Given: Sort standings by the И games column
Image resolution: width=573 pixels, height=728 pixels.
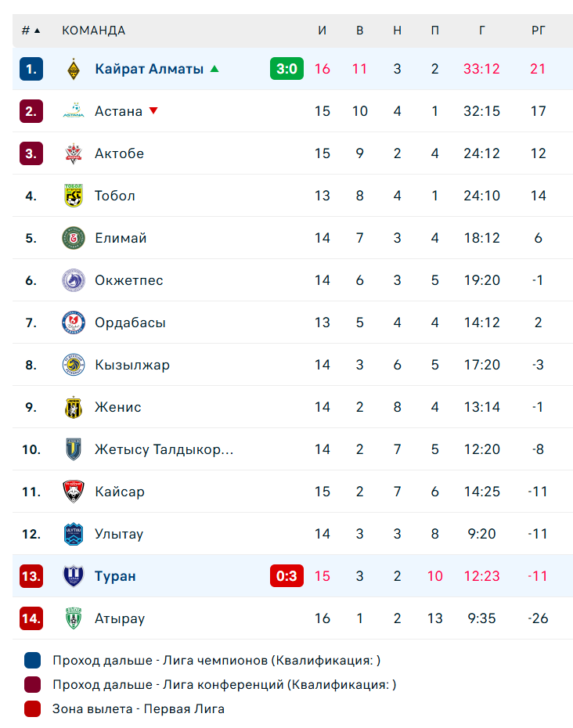Looking at the screenshot, I should [x=323, y=31].
